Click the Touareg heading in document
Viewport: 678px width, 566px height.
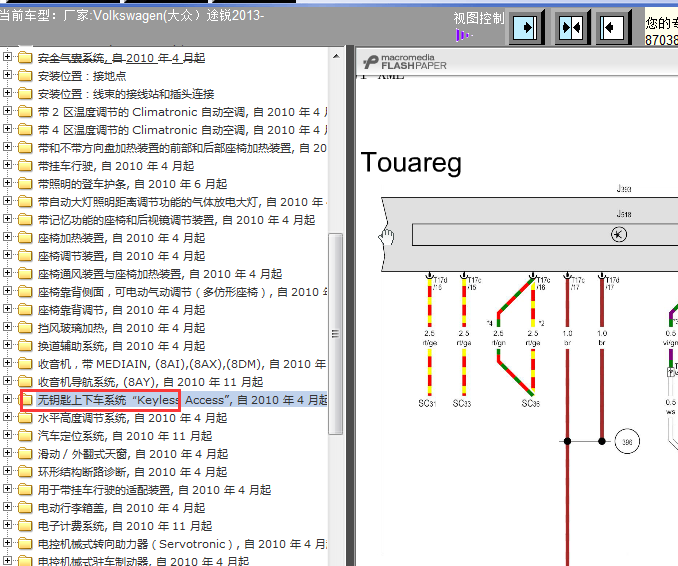pyautogui.click(x=411, y=163)
